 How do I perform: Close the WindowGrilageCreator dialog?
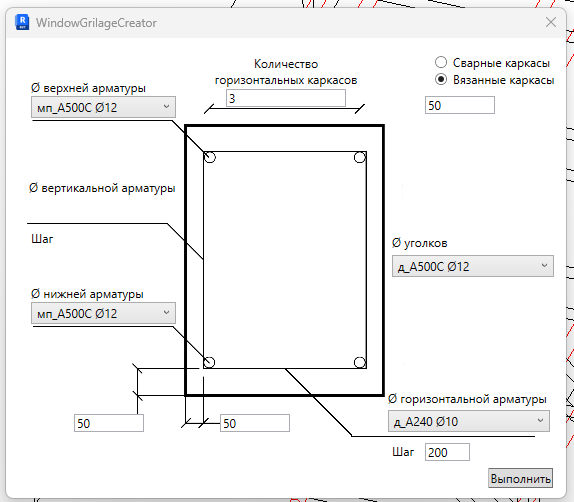(551, 22)
